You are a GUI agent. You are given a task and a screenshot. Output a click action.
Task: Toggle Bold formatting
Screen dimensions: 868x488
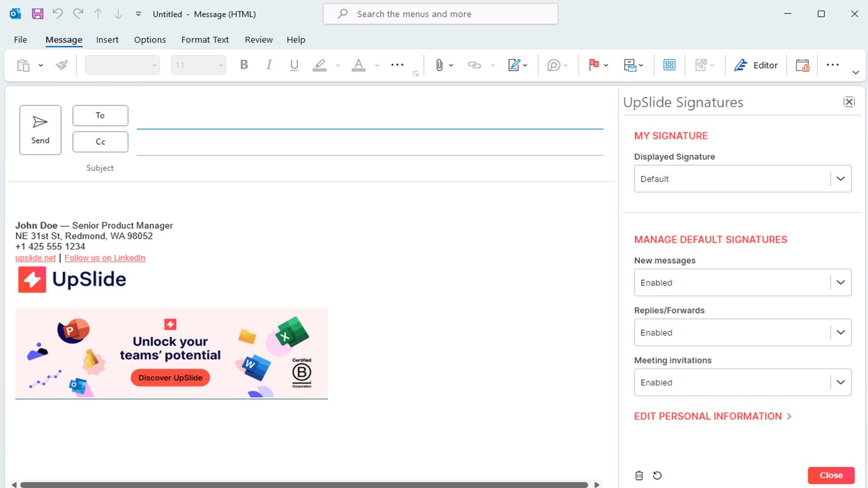coord(244,65)
